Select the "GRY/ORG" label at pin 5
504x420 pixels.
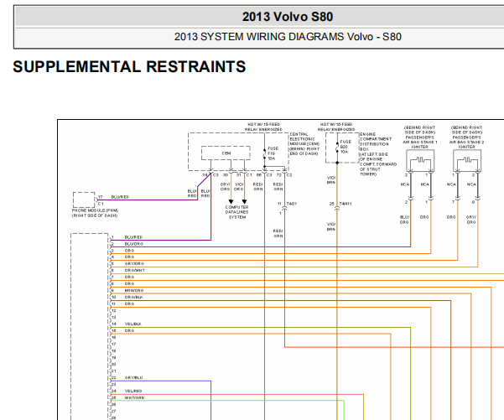(x=134, y=264)
